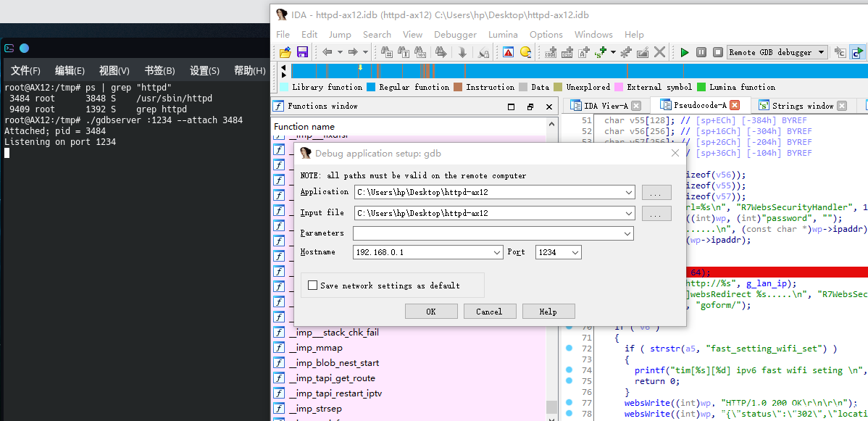Image resolution: width=868 pixels, height=421 pixels.
Task: Click the Open file folder icon
Action: click(285, 52)
